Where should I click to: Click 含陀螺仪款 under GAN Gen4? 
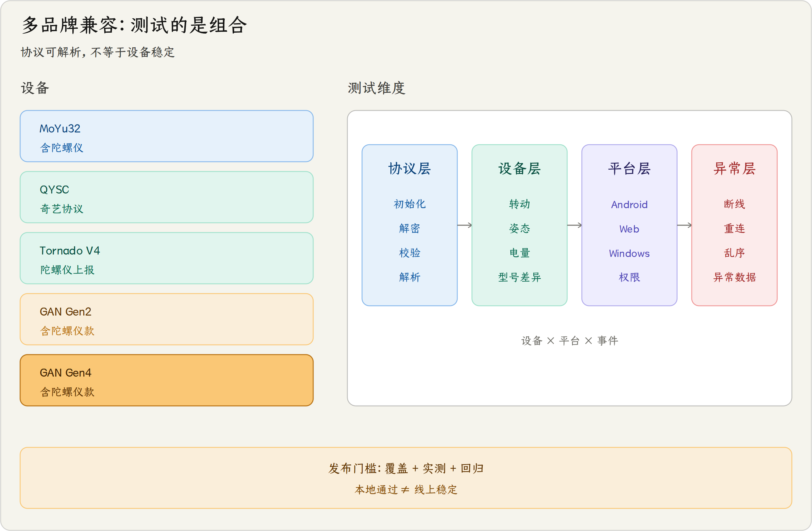pyautogui.click(x=67, y=392)
